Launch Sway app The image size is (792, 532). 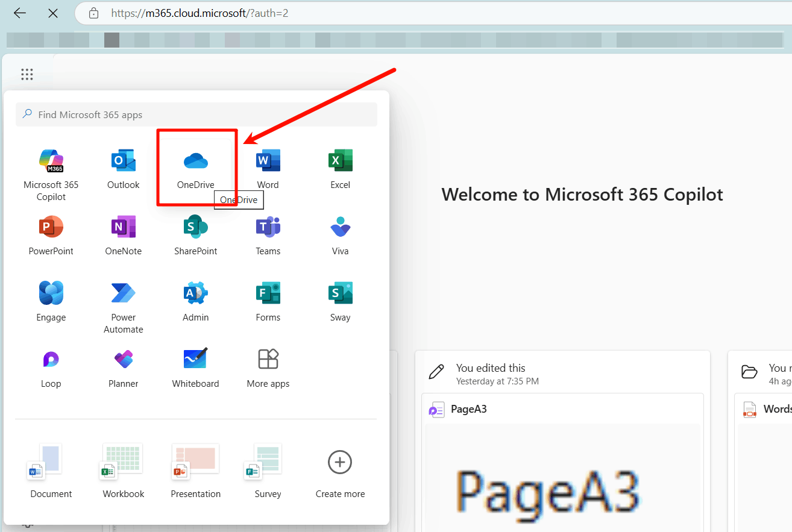[x=341, y=301]
